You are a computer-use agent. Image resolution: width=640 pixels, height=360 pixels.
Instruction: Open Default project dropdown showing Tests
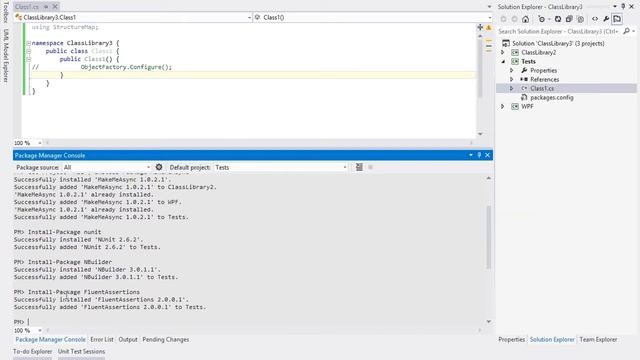[x=281, y=167]
